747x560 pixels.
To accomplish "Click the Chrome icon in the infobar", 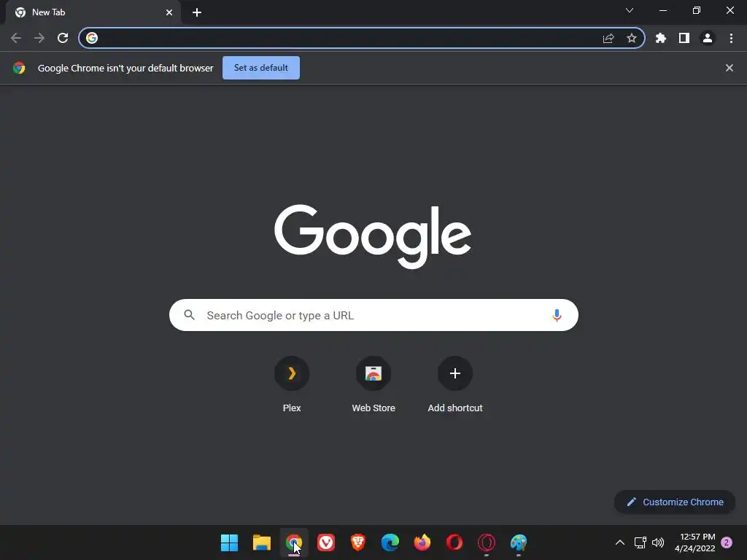I will pyautogui.click(x=19, y=68).
